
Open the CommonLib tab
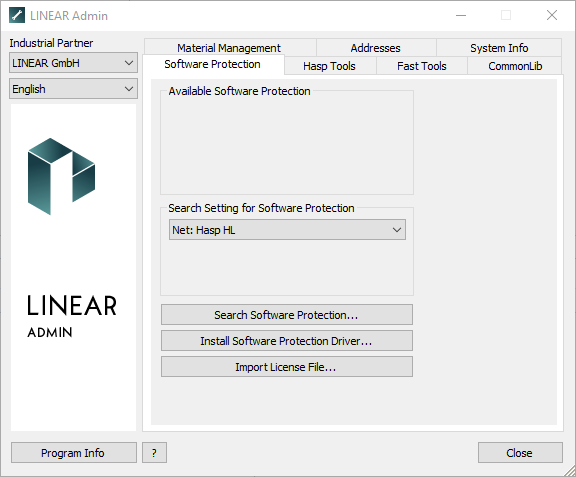click(x=515, y=66)
